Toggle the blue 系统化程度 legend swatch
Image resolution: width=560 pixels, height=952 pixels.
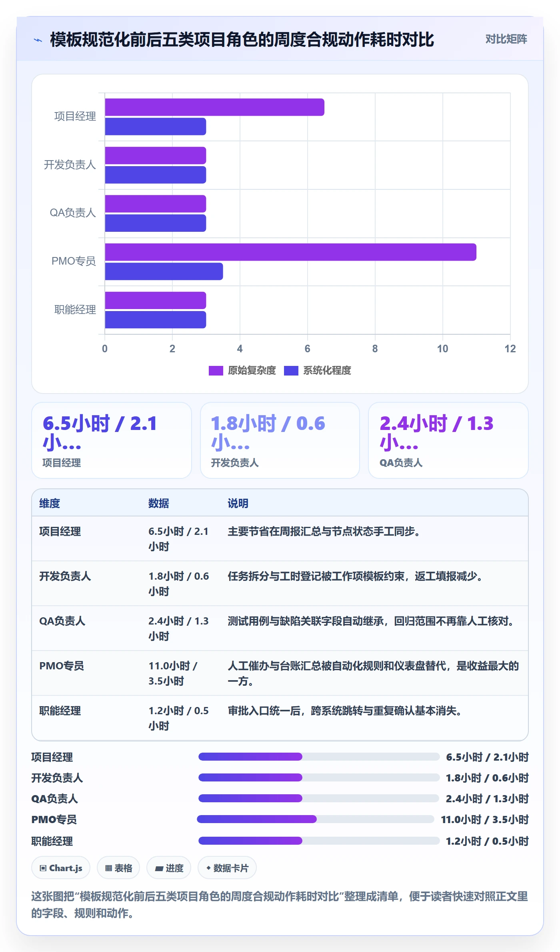[x=291, y=370]
